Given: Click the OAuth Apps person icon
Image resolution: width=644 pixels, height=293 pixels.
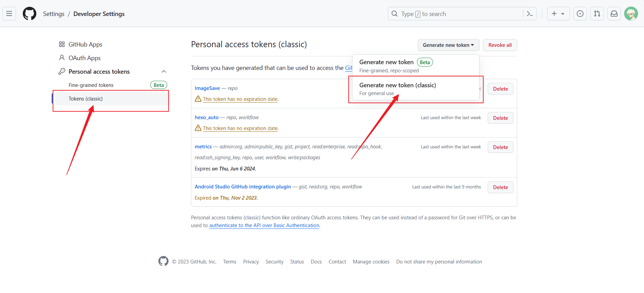Looking at the screenshot, I should pyautogui.click(x=62, y=58).
